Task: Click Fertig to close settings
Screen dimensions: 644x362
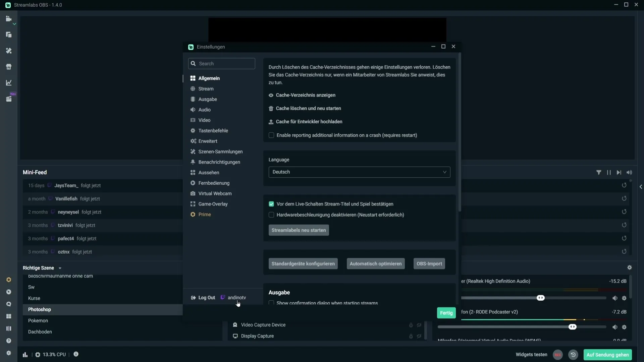Action: tap(446, 313)
